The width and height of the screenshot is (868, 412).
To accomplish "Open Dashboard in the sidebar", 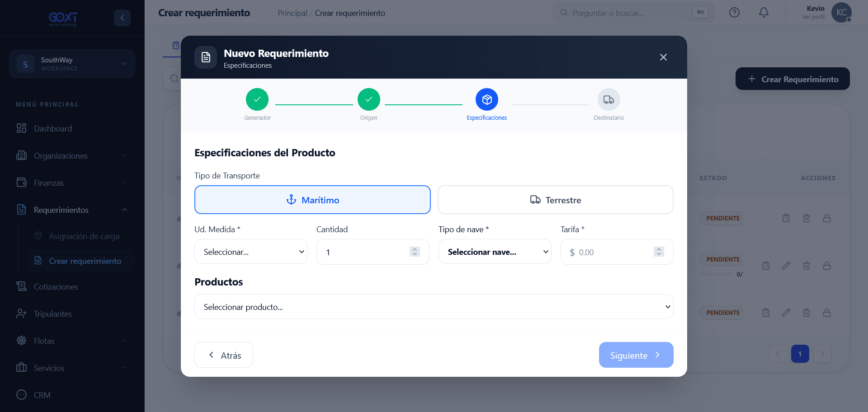I will (53, 129).
